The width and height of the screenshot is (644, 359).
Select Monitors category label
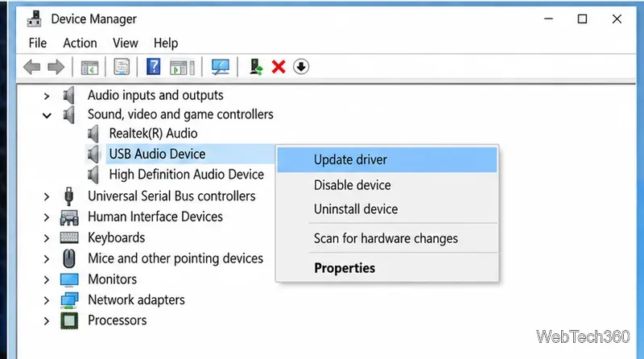(x=112, y=279)
